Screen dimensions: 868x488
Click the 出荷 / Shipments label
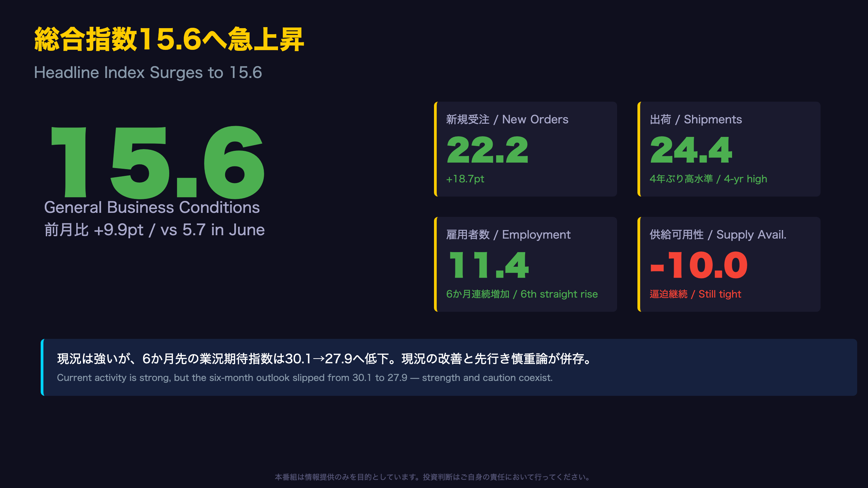[x=696, y=119]
